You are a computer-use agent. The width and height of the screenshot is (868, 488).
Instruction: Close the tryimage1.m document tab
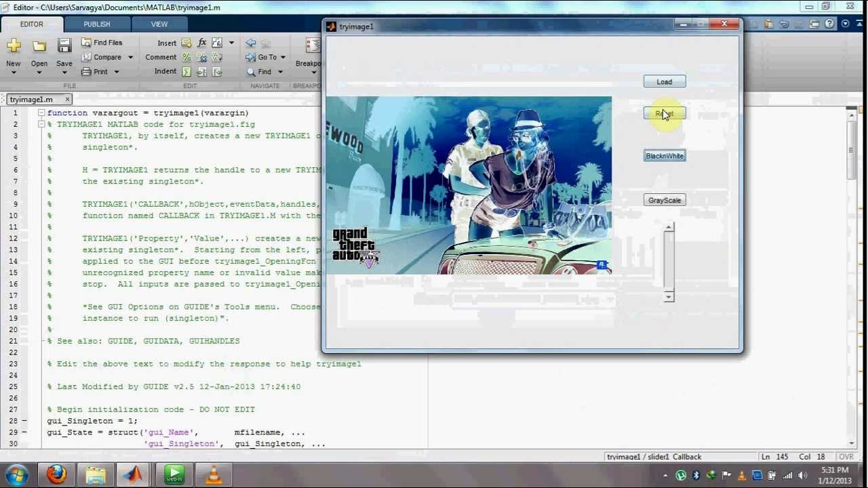(67, 100)
